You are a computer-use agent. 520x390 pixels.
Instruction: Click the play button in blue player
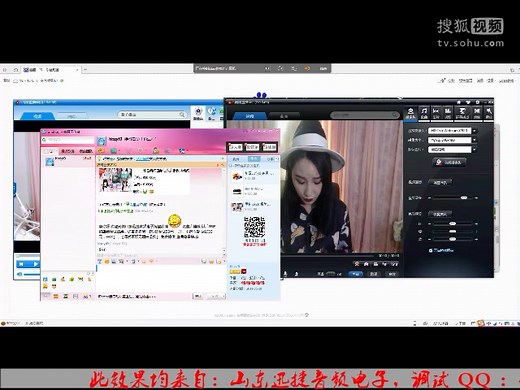(35, 264)
